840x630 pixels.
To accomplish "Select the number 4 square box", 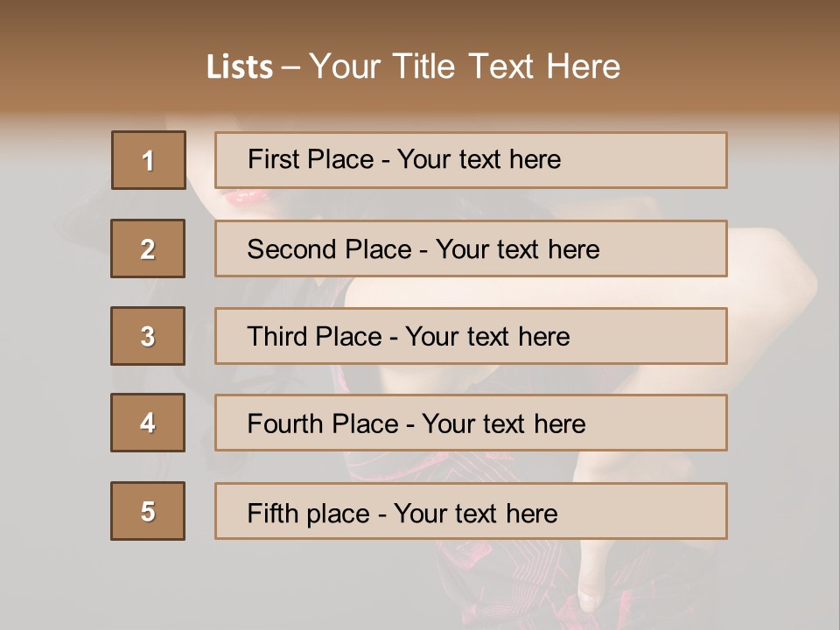I will [148, 423].
